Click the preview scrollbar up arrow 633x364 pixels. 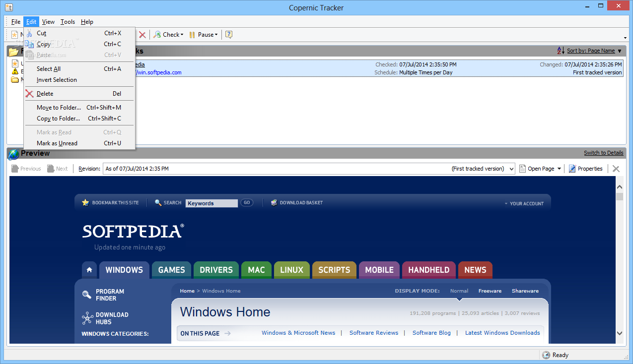[620, 187]
